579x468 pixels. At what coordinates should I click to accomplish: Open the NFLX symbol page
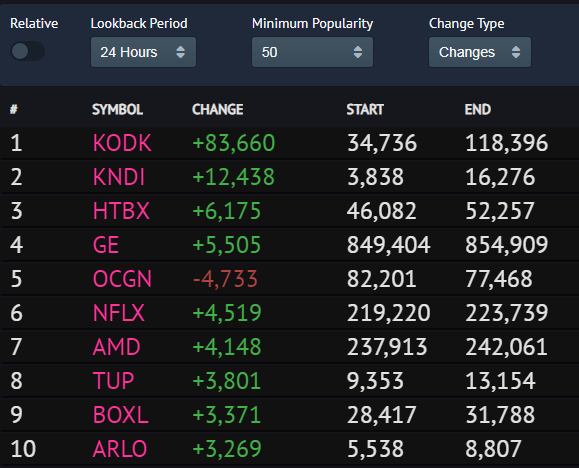[119, 313]
